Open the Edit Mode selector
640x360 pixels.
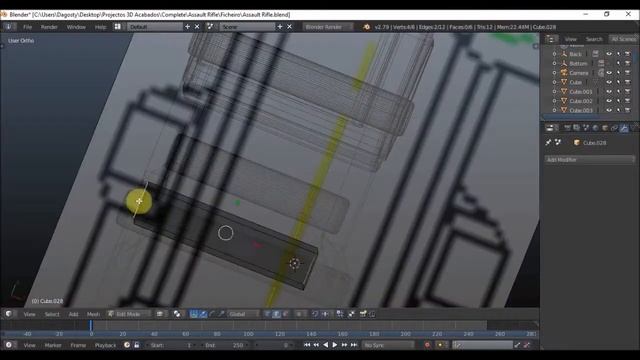tap(129, 314)
